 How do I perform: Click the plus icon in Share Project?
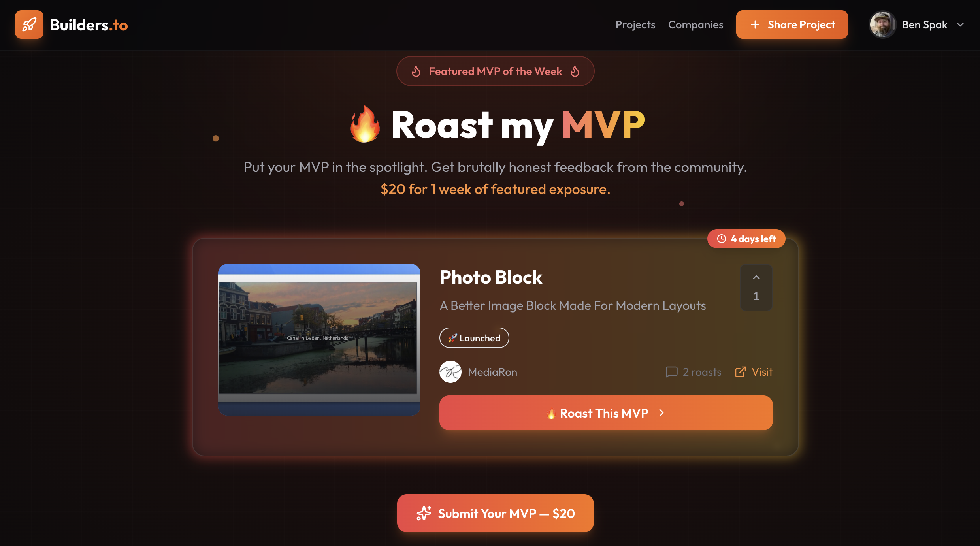pyautogui.click(x=755, y=24)
